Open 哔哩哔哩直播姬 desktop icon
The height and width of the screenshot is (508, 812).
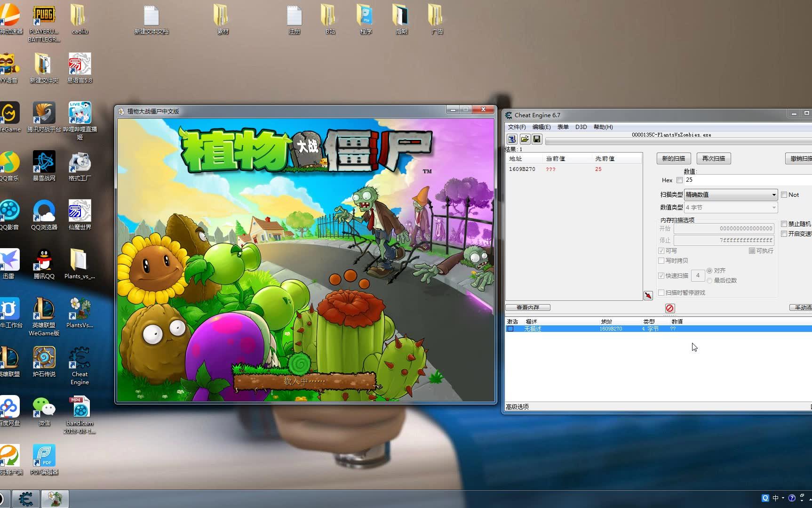click(80, 121)
